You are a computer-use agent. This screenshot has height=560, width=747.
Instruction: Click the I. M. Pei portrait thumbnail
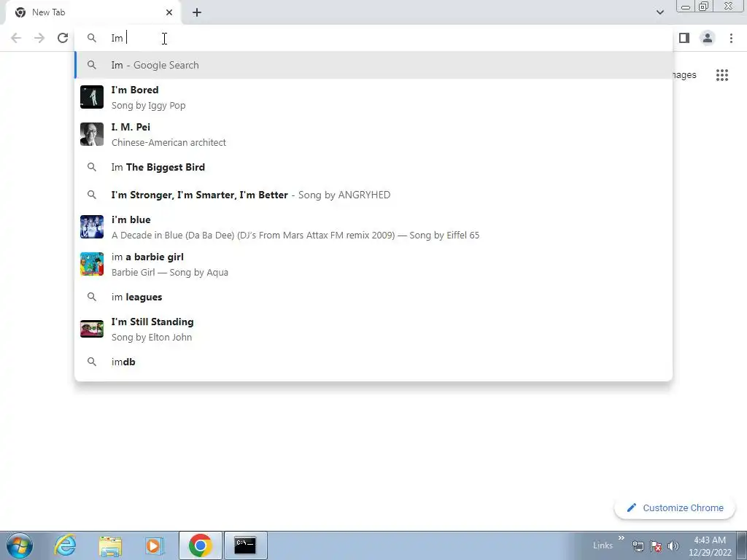92,134
